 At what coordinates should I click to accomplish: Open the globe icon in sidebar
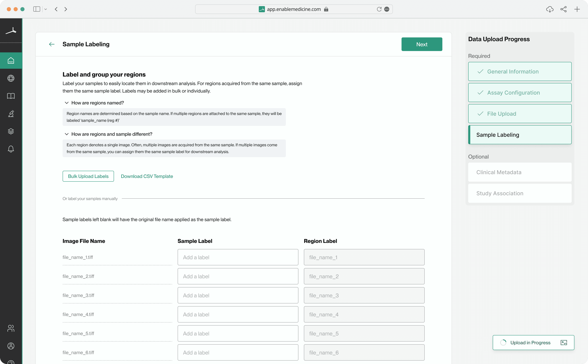click(11, 78)
